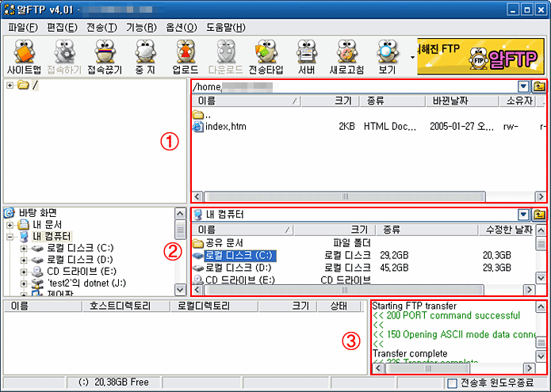This screenshot has width=551, height=392.
Task: Click the '200 PORT command successful' log line
Action: [446, 315]
